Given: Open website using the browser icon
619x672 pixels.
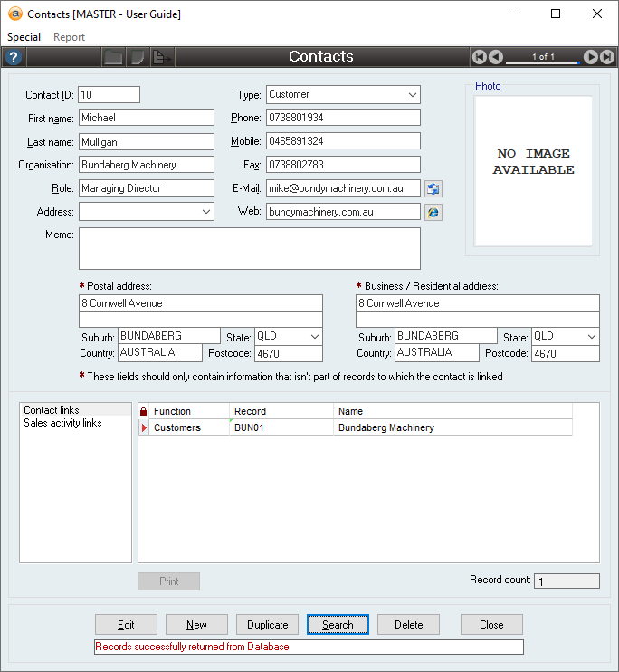Looking at the screenshot, I should coord(433,212).
